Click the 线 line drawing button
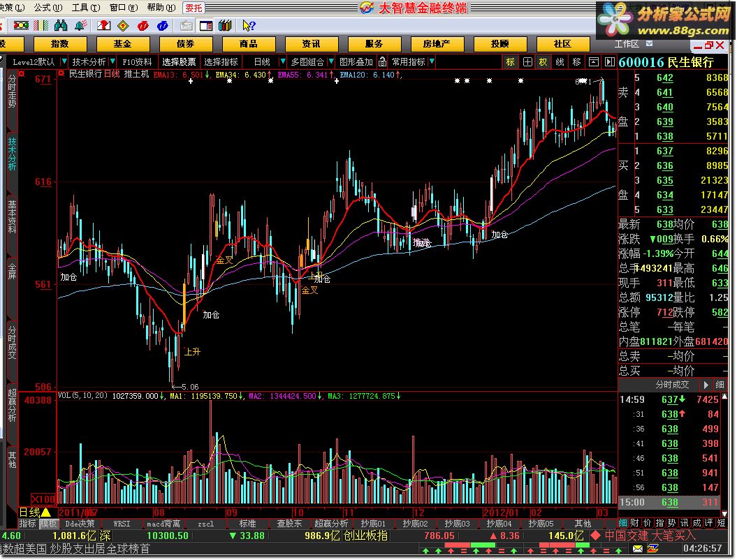Viewport: 737px width, 560px height. (560, 62)
